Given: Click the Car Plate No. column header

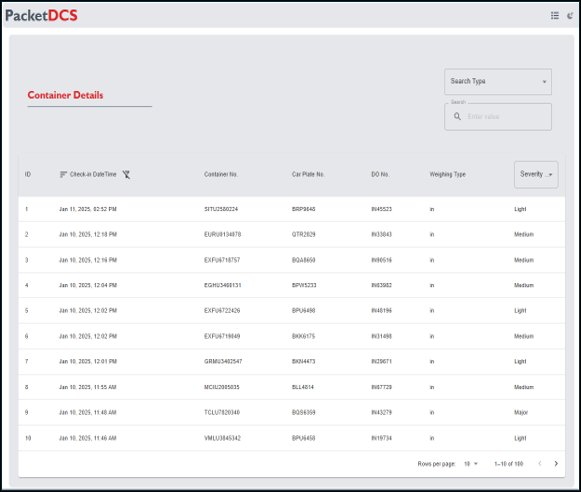Looking at the screenshot, I should click(308, 174).
